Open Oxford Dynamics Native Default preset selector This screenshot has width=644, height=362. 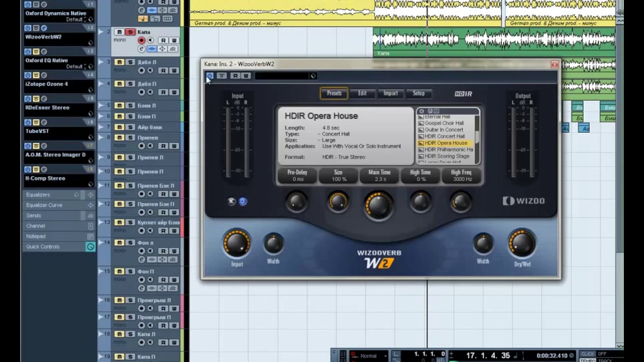[x=77, y=19]
